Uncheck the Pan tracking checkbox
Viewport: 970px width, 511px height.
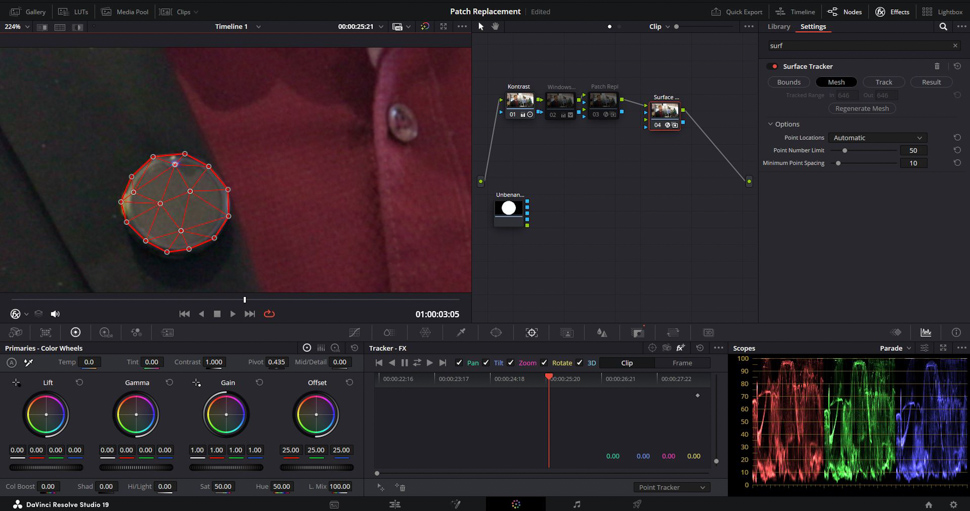point(459,363)
